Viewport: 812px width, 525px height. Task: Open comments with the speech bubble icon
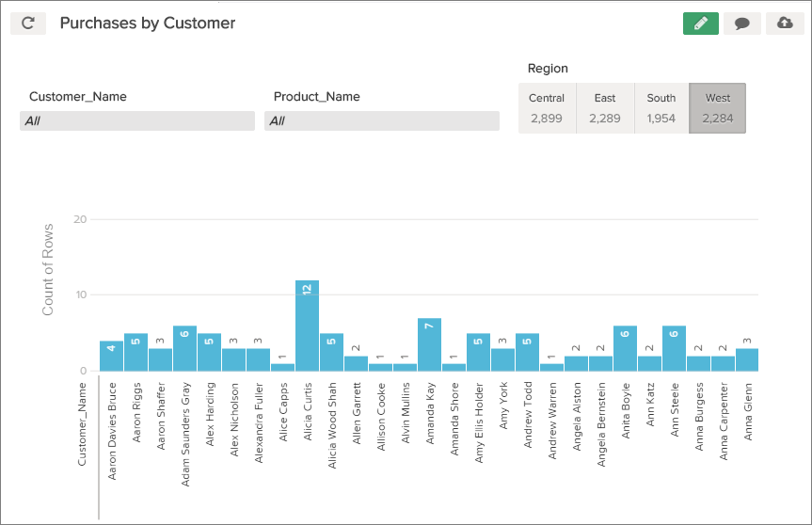click(x=742, y=24)
